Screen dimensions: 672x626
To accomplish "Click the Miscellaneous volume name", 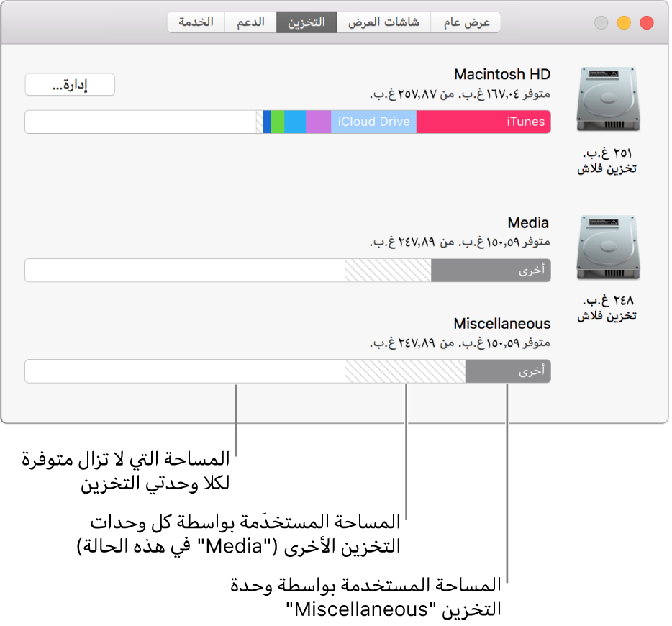I will pos(502,324).
